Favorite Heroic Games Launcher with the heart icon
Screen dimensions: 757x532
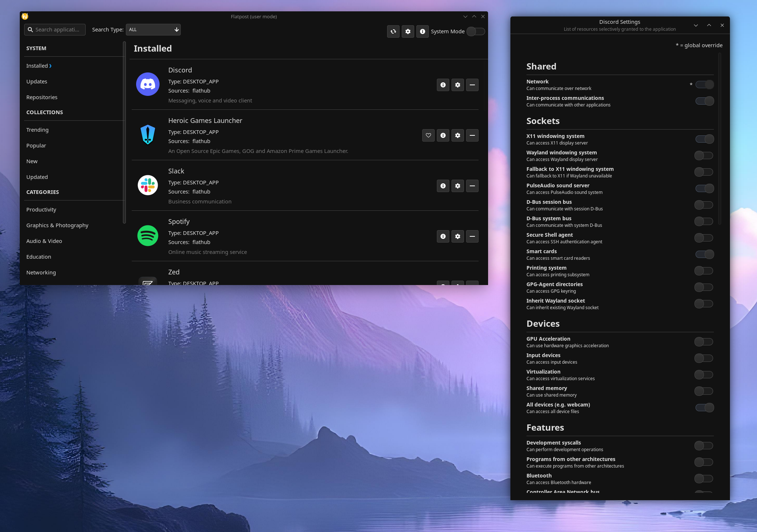(x=428, y=135)
